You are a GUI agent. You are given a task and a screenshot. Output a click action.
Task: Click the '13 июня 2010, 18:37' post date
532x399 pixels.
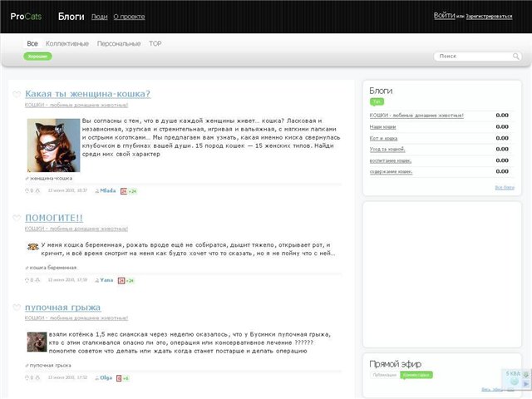(x=67, y=190)
